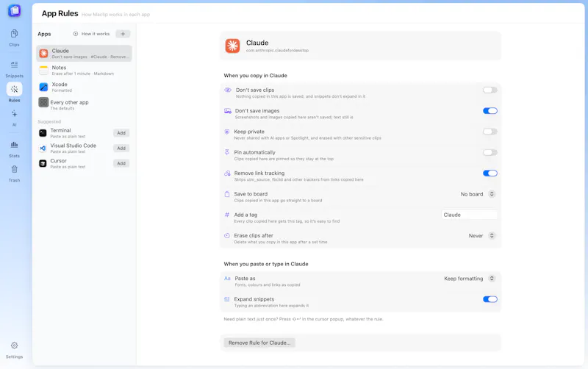This screenshot has width=588, height=369.
Task: Click the When you paste or type heading
Action: pos(266,264)
